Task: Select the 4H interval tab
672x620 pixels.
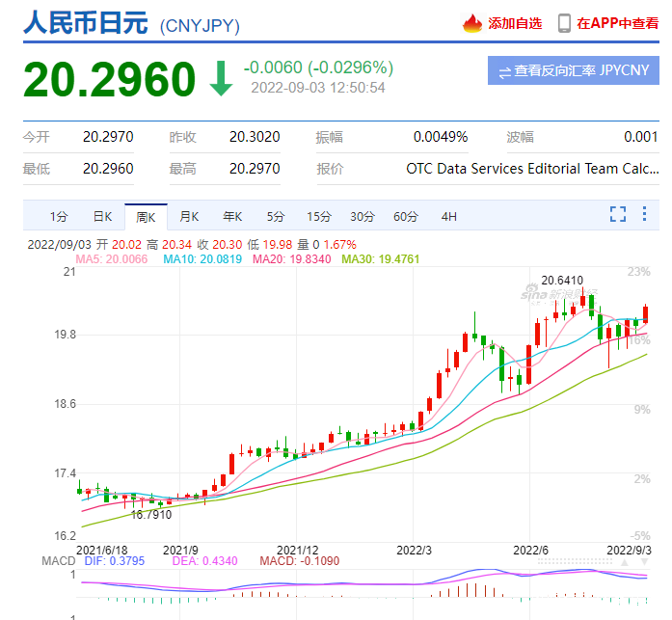Action: click(x=448, y=217)
